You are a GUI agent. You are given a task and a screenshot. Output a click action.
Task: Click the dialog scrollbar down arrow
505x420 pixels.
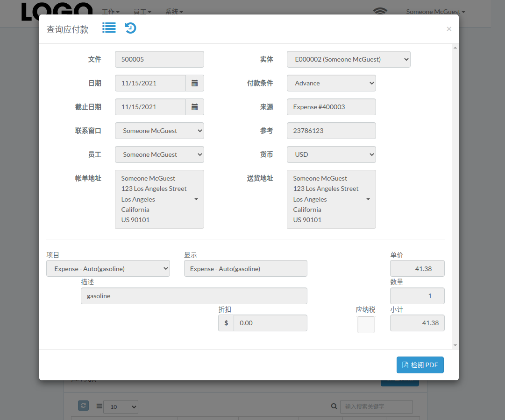tap(455, 345)
